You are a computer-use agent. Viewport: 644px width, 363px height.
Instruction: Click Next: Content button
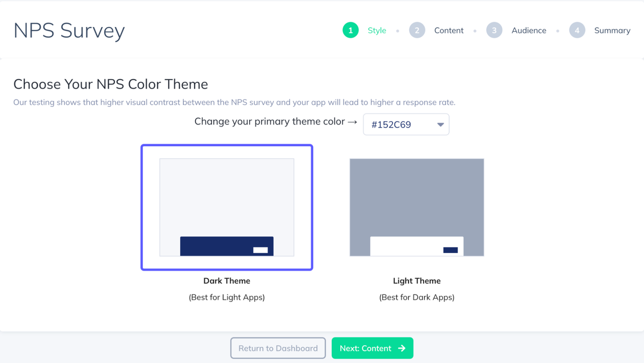(373, 348)
